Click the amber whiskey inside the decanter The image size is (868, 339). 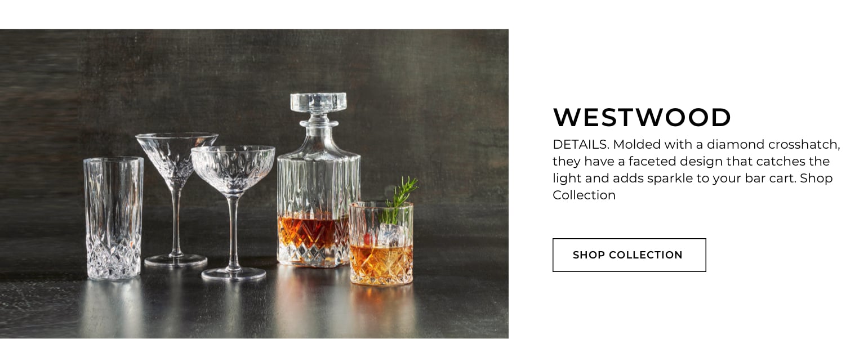point(313,232)
